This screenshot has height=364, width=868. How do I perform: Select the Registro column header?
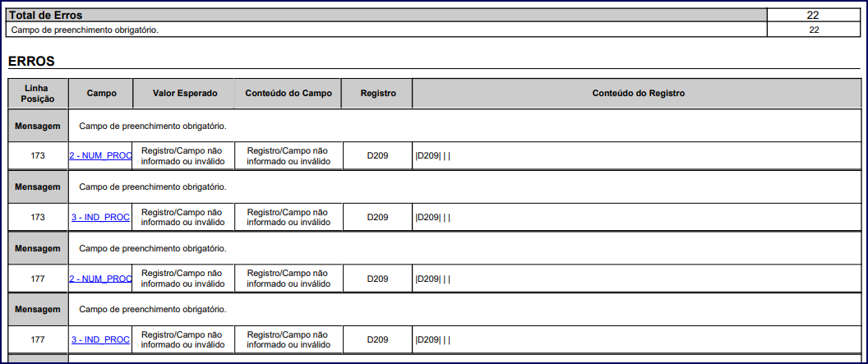point(378,94)
